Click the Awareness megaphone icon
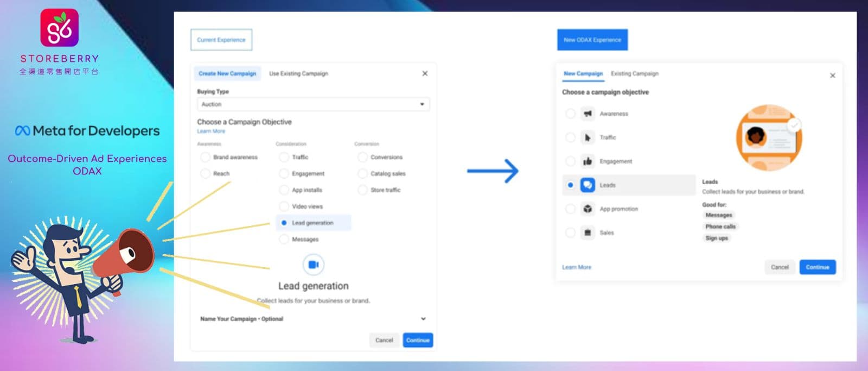The image size is (868, 371). tap(588, 114)
